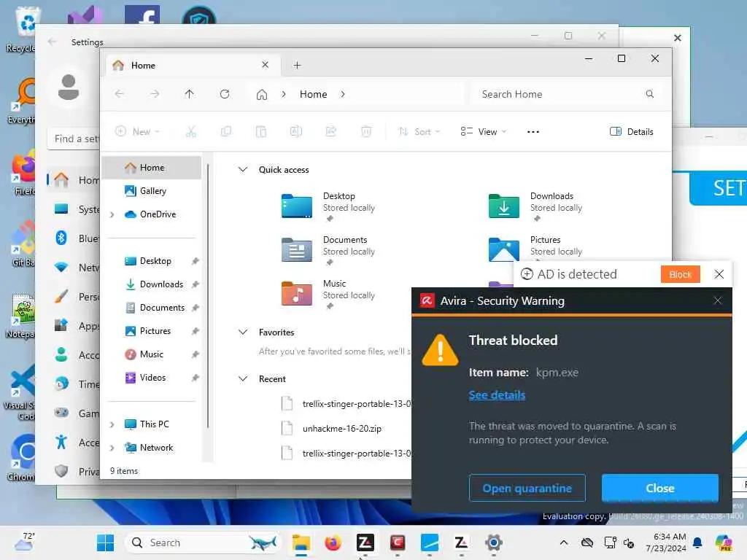
Task: Open File Explorer from the taskbar
Action: pos(301,542)
